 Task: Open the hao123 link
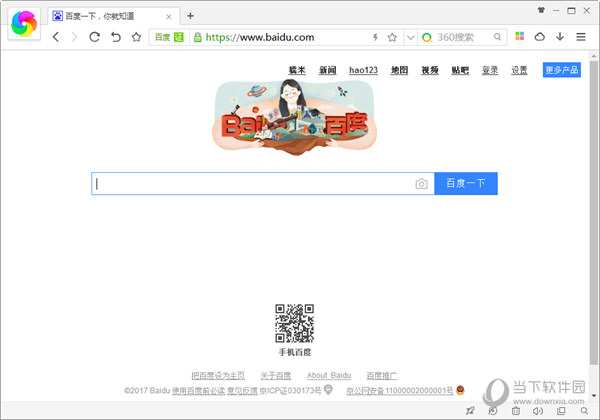click(364, 70)
